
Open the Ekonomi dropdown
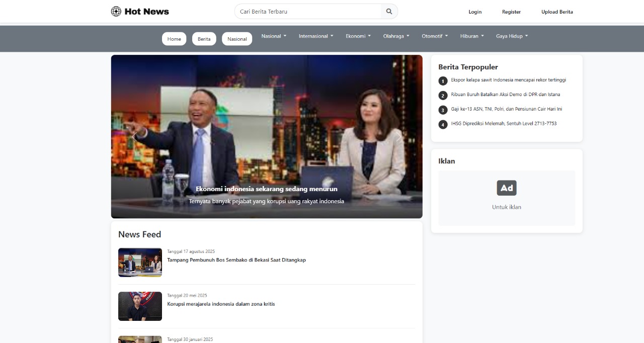pyautogui.click(x=358, y=36)
